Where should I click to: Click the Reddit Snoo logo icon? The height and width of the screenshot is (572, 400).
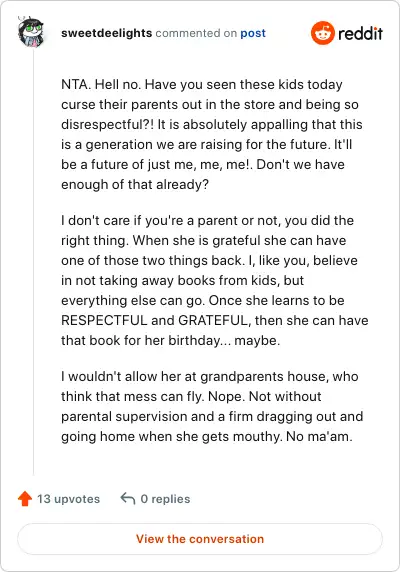click(x=323, y=33)
